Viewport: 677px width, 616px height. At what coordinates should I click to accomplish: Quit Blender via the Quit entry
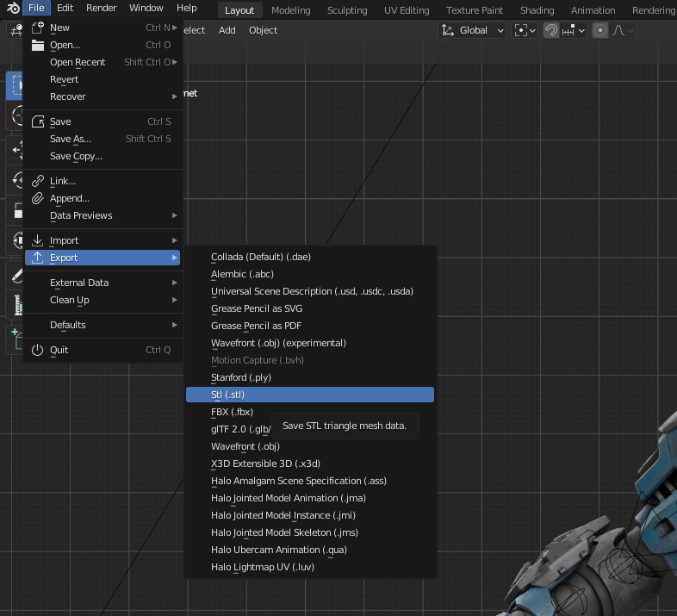[102, 350]
